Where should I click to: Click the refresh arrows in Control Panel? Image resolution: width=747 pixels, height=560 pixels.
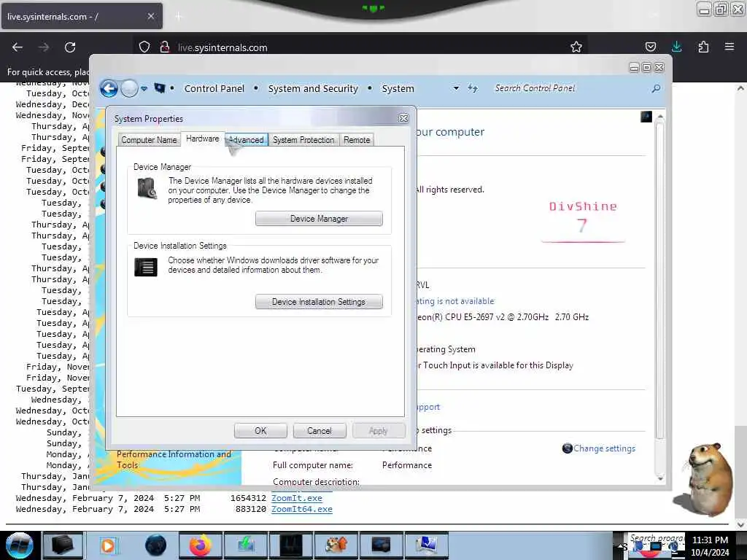coord(472,88)
